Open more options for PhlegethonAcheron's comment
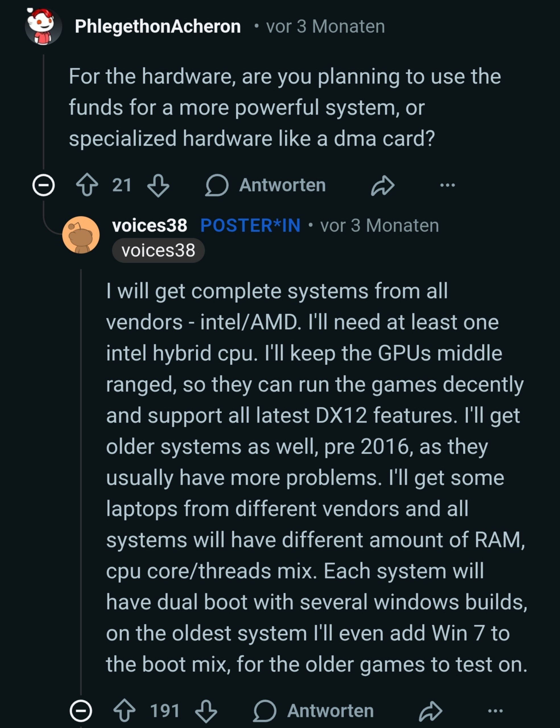The height and width of the screenshot is (728, 560). tap(447, 185)
